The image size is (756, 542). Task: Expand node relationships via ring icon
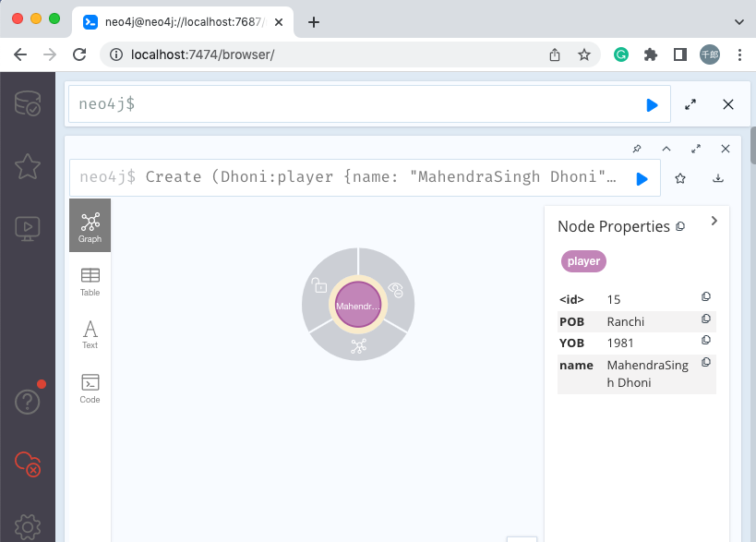358,346
